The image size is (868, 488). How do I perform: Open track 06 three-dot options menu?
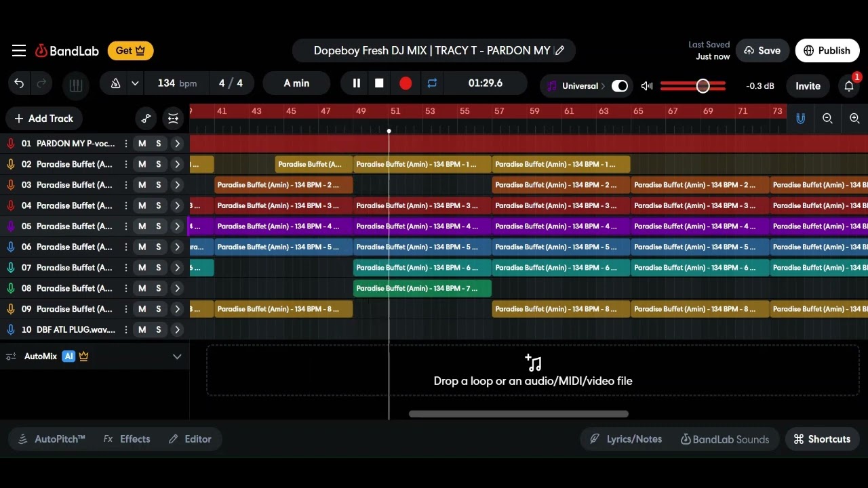click(125, 247)
